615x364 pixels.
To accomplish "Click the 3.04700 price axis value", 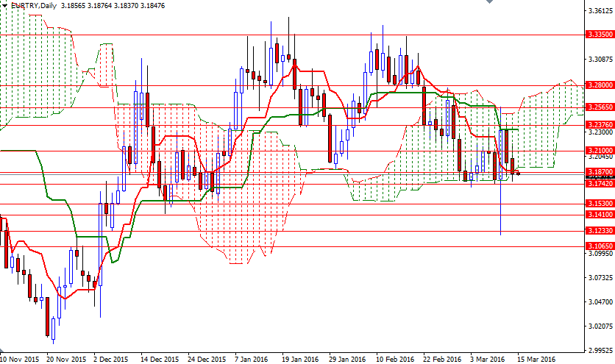I will pyautogui.click(x=600, y=302).
